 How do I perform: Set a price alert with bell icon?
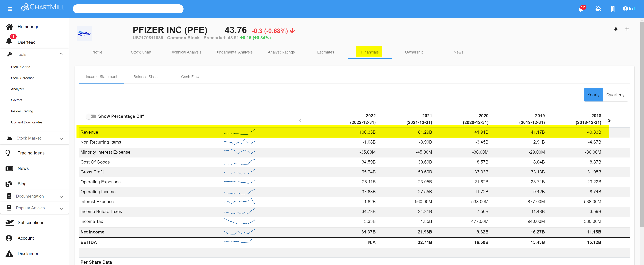tap(616, 29)
